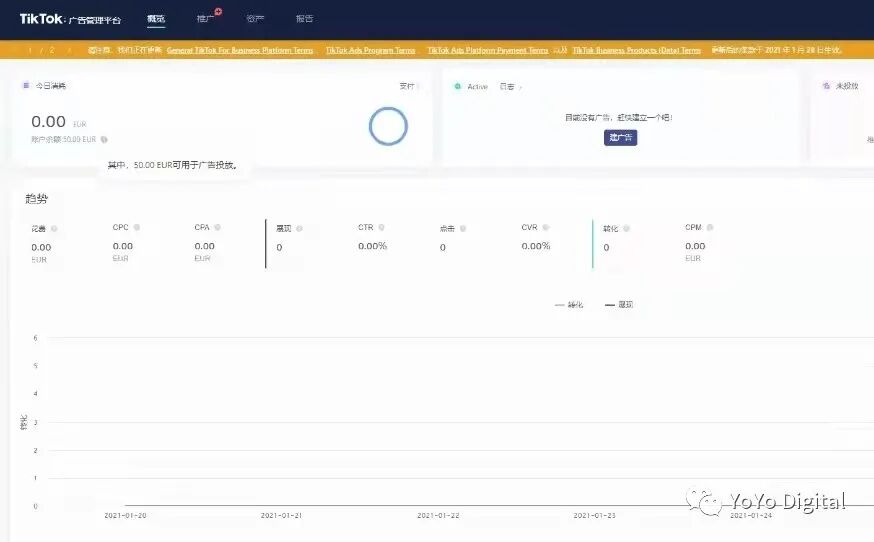Open the 报告 reporting tab

304,18
